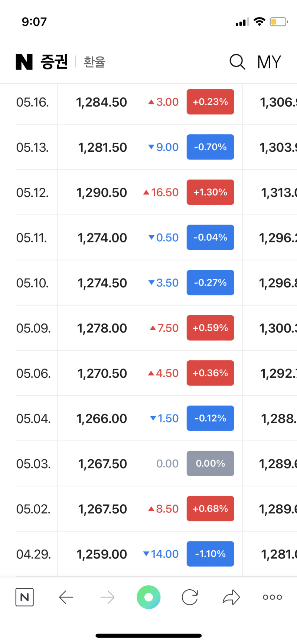
Task: Select the 환율 tab label
Action: 94,62
